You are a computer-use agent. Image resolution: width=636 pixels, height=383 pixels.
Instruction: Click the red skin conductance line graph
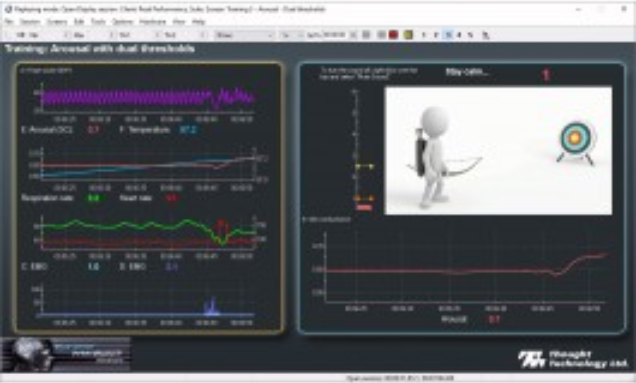(466, 268)
